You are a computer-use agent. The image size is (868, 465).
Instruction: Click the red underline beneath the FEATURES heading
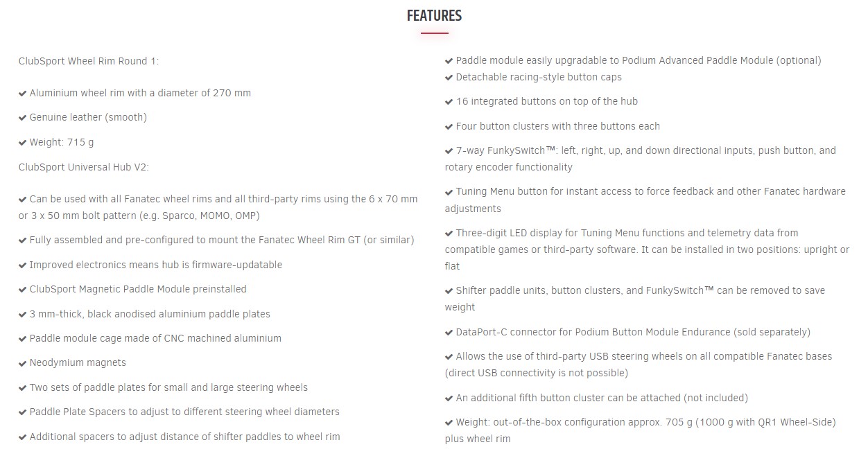click(x=434, y=33)
